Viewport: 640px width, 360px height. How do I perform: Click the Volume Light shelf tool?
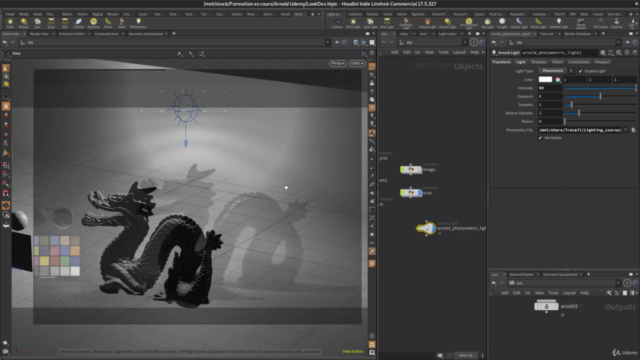[x=427, y=23]
